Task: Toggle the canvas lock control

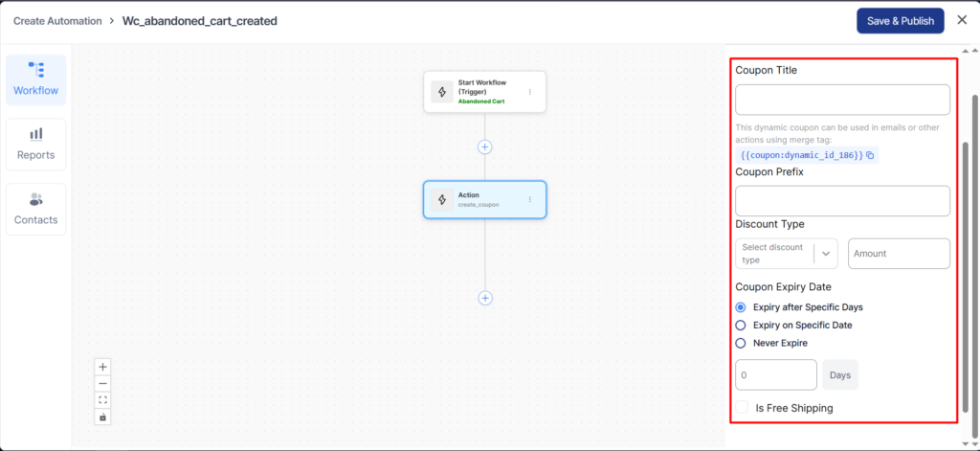Action: tap(103, 417)
